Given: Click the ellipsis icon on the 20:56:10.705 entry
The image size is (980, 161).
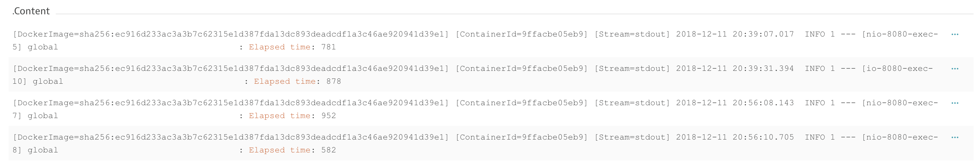Looking at the screenshot, I should pos(955,137).
